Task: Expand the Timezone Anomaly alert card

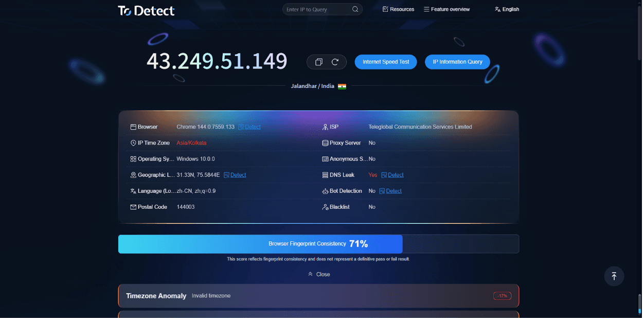Action: point(318,296)
